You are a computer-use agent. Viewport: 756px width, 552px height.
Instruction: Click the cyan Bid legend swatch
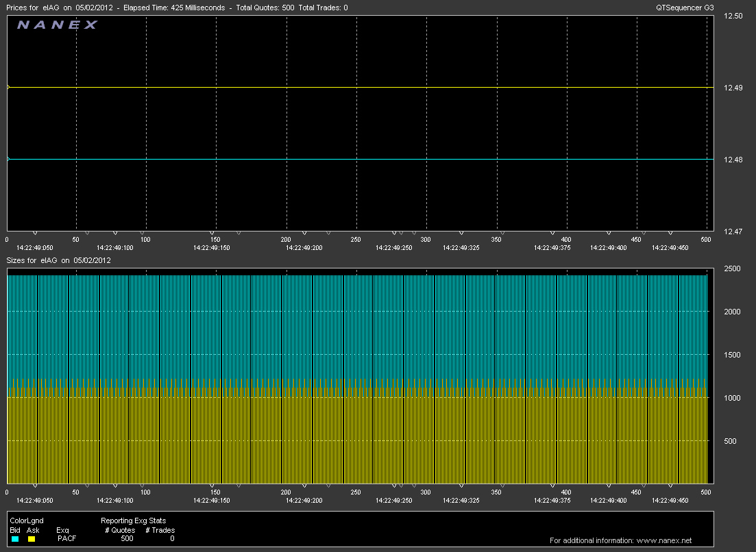tap(15, 539)
